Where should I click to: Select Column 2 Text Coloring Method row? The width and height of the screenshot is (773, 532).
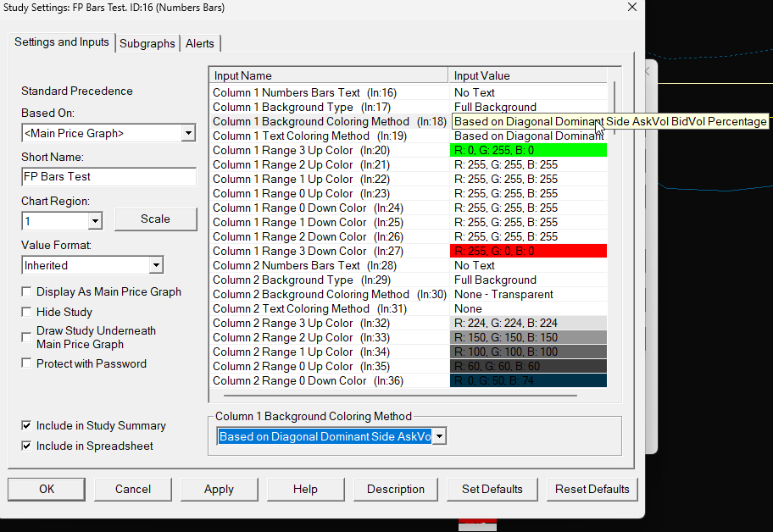coord(409,309)
